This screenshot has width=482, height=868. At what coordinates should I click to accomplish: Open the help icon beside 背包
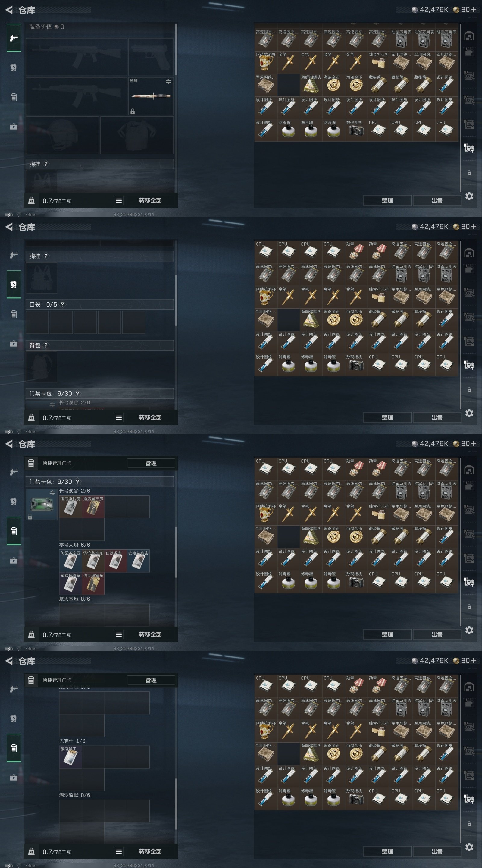click(x=46, y=345)
